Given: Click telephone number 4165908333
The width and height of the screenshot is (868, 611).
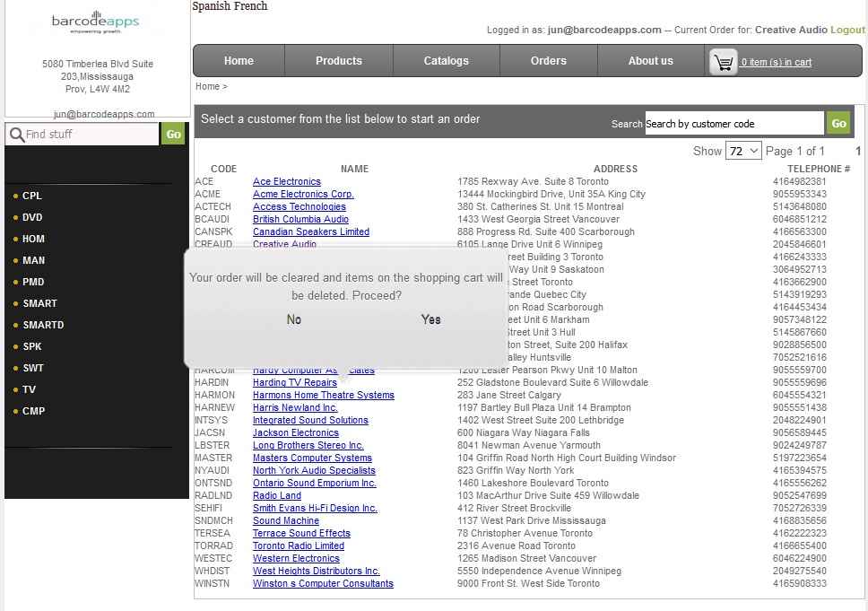Looking at the screenshot, I should (x=799, y=583).
